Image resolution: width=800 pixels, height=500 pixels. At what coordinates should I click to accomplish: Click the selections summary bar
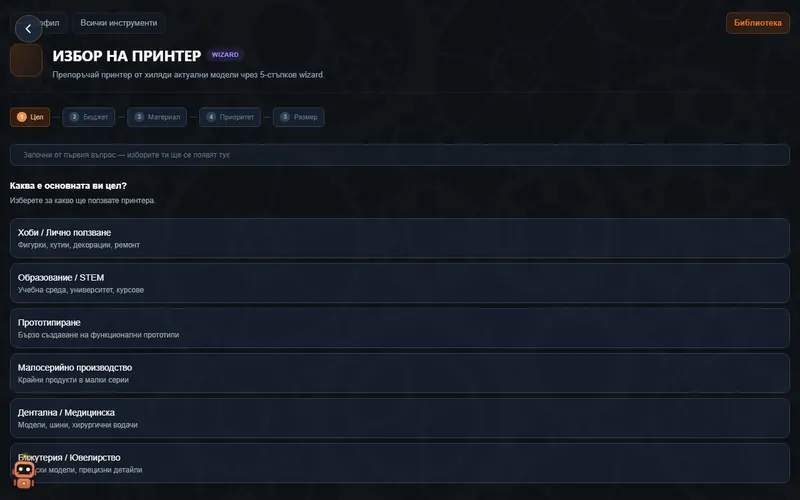399,155
